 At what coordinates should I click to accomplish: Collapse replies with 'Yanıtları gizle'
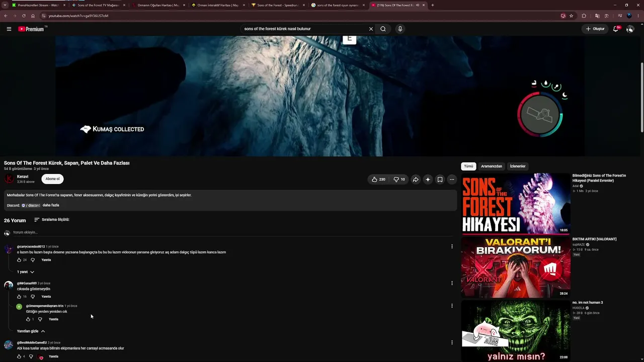coord(31,331)
